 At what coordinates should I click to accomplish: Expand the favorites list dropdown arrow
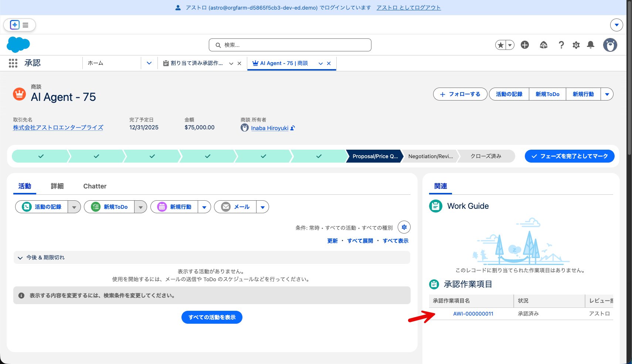coord(510,45)
